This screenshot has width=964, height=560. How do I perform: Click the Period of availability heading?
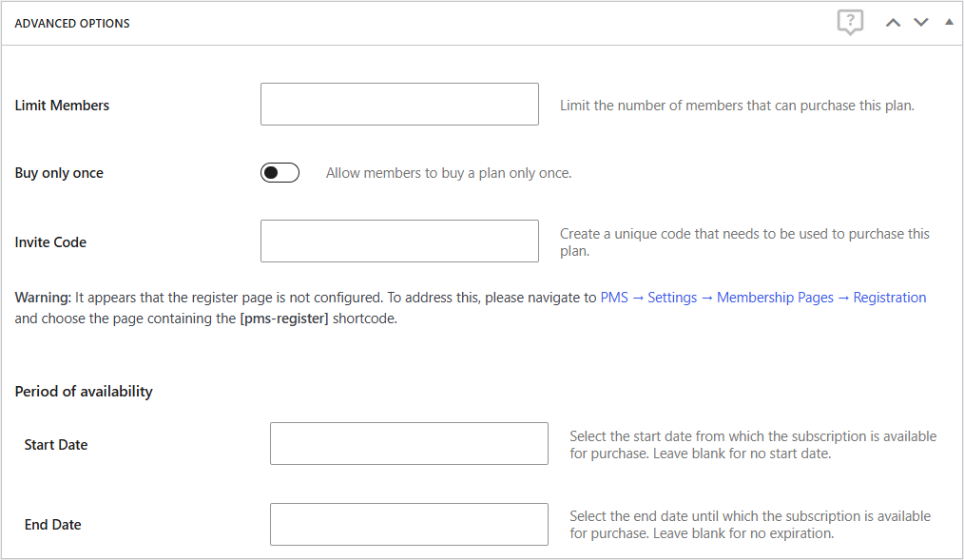(x=83, y=391)
